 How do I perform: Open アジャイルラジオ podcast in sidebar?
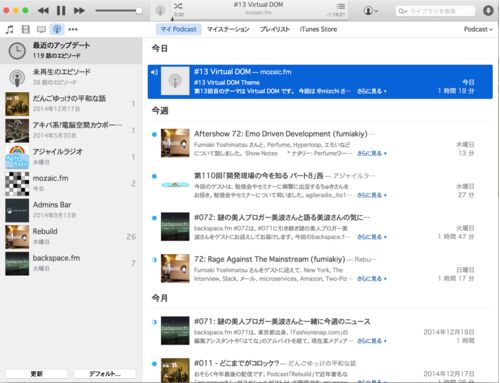[71, 157]
